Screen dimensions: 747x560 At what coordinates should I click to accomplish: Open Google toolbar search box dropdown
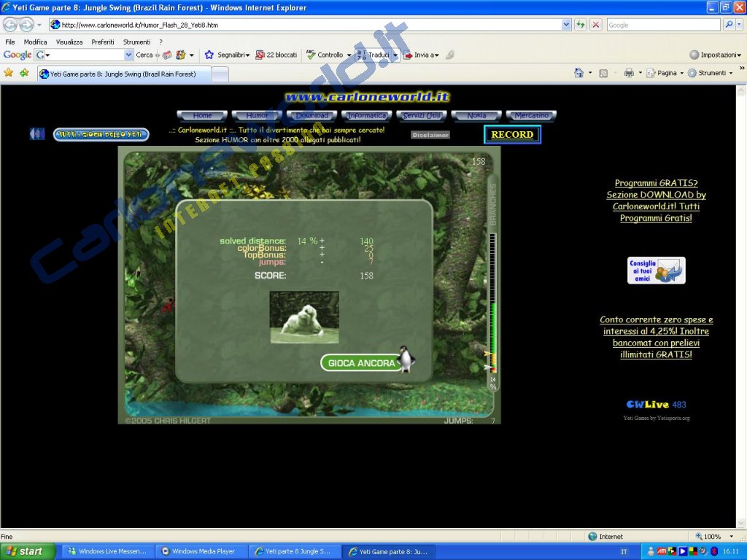128,55
